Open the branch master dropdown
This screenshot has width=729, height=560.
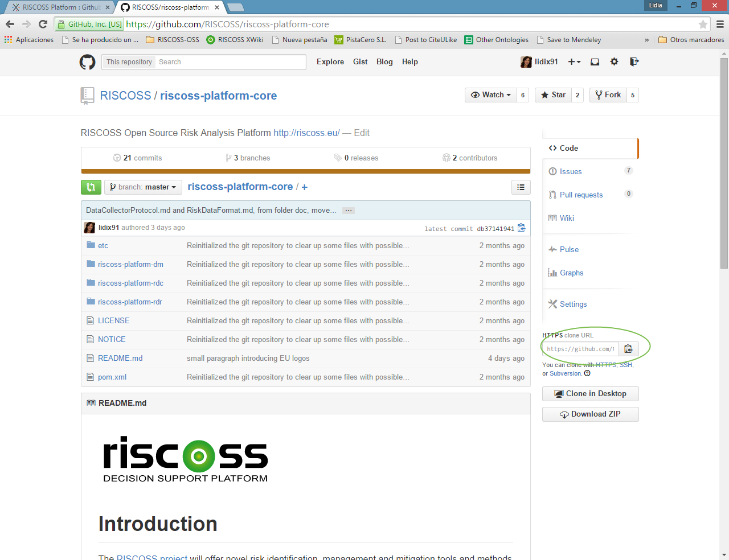tap(143, 187)
